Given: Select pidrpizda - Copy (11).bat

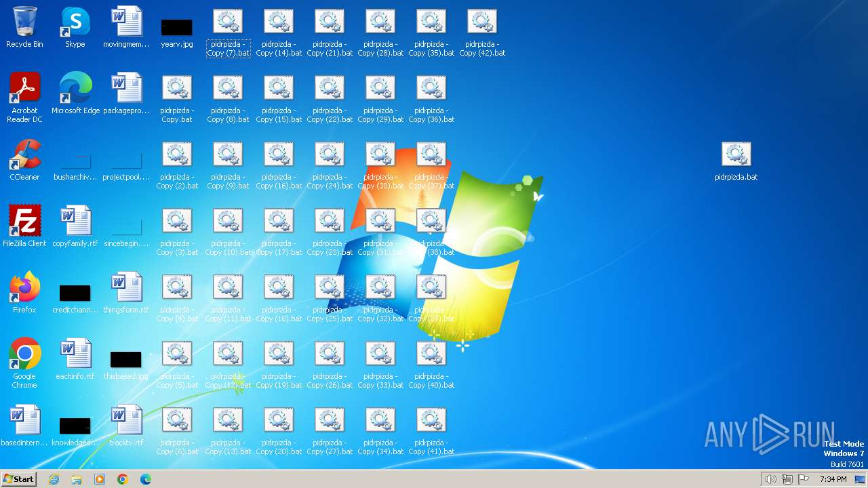Looking at the screenshot, I should click(228, 297).
